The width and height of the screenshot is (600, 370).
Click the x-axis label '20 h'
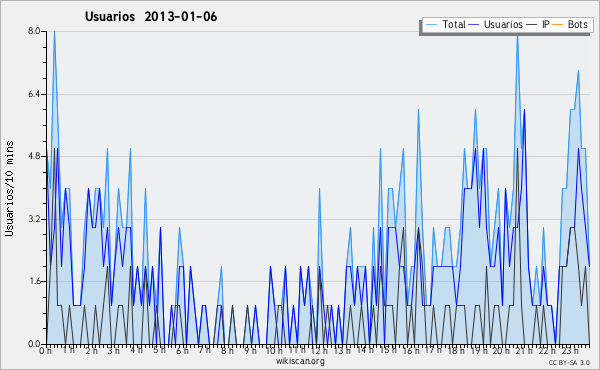[501, 350]
